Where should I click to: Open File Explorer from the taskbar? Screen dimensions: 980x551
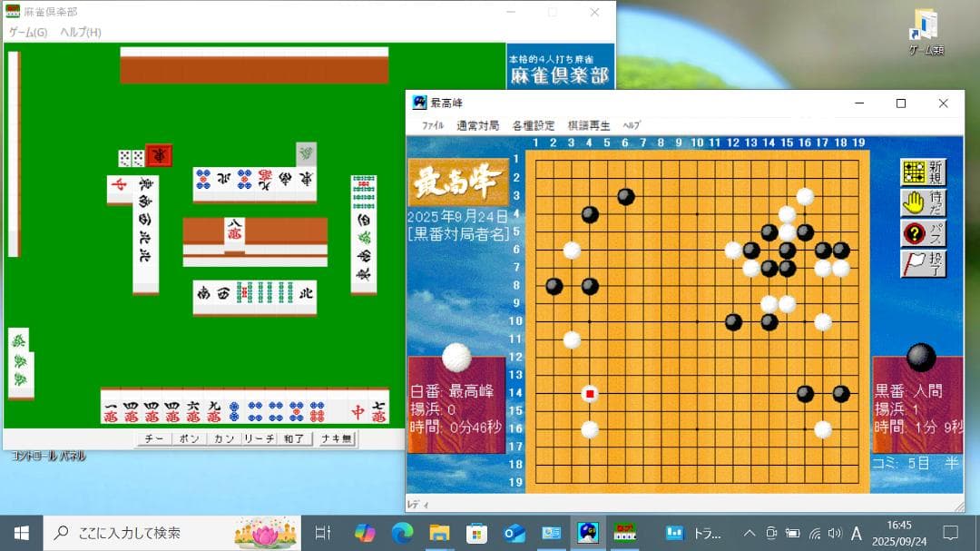pyautogui.click(x=439, y=533)
